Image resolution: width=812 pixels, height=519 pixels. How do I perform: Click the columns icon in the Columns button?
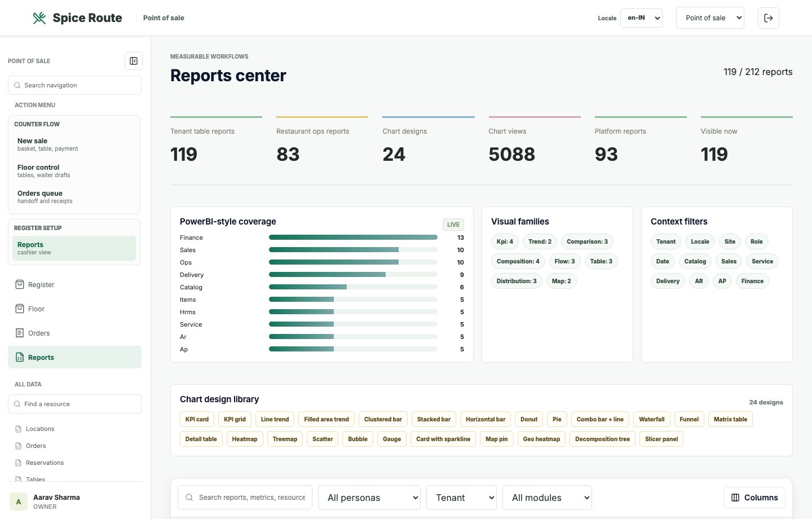[735, 498]
